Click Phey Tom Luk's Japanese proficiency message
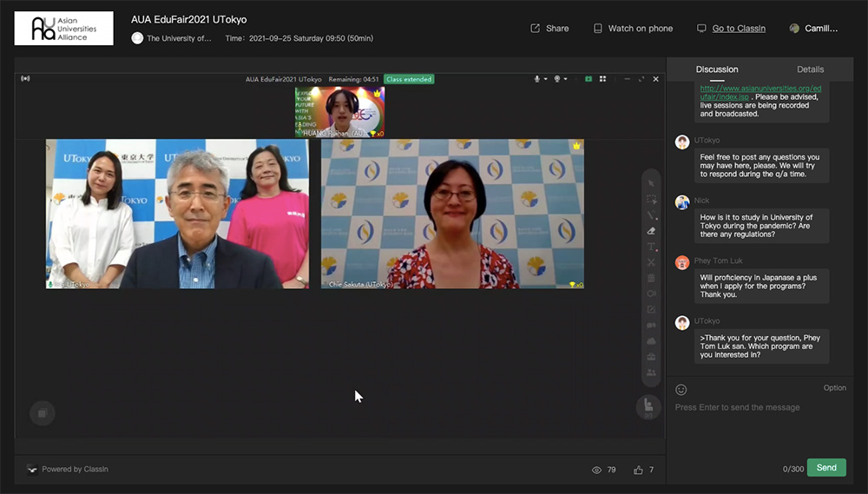868x494 pixels. tap(762, 286)
